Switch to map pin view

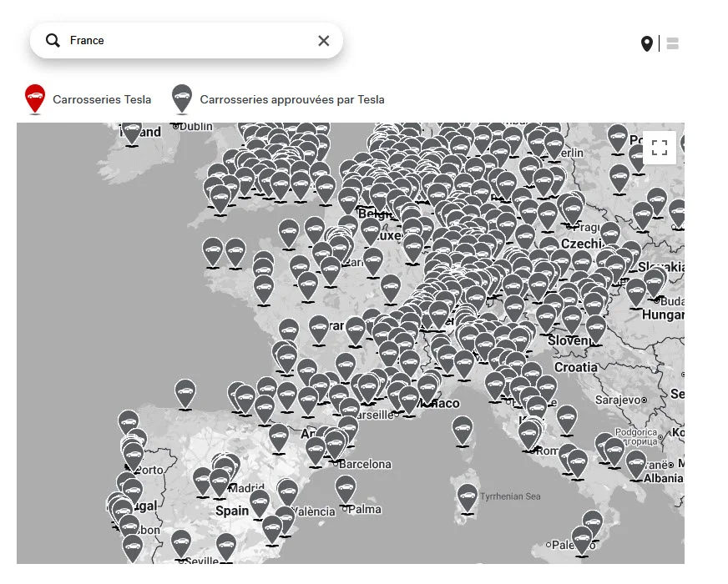[647, 43]
